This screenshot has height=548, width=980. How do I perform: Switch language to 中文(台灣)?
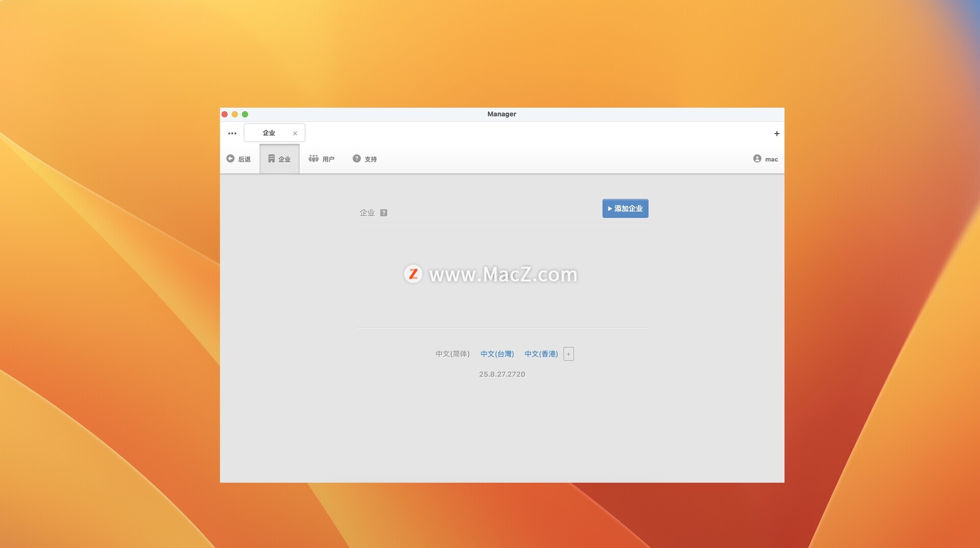pyautogui.click(x=497, y=354)
